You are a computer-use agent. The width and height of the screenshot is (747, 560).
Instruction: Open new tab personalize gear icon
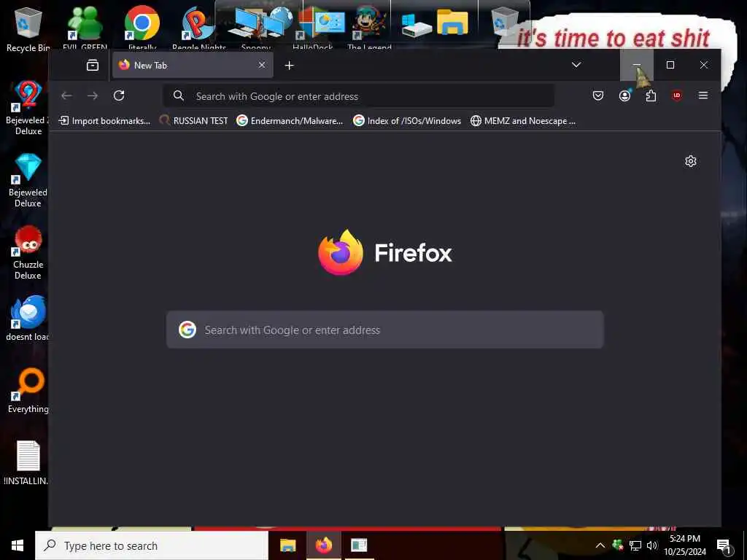click(690, 161)
